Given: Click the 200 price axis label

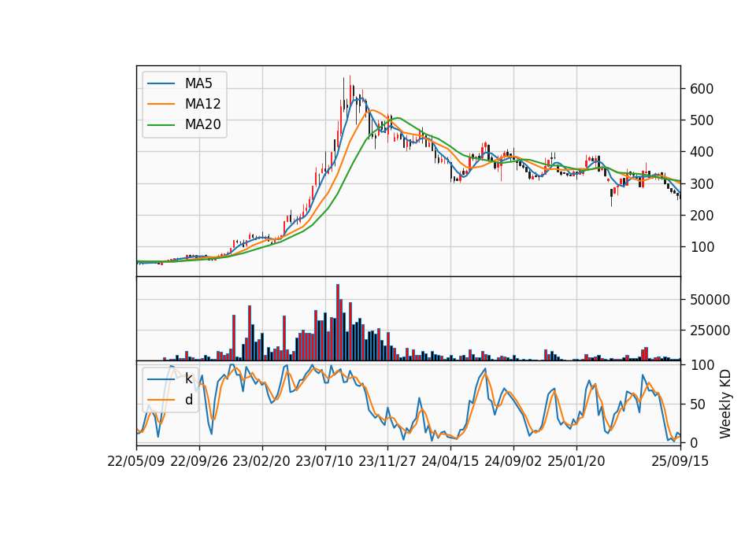Looking at the screenshot, I should click(702, 216).
